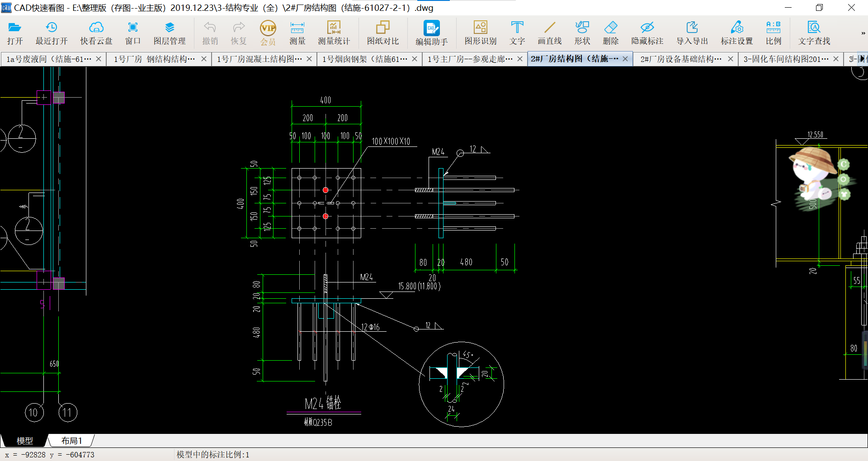Image resolution: width=868 pixels, height=461 pixels.
Task: Open 图纸对比 drawing compare tool
Action: point(383,33)
